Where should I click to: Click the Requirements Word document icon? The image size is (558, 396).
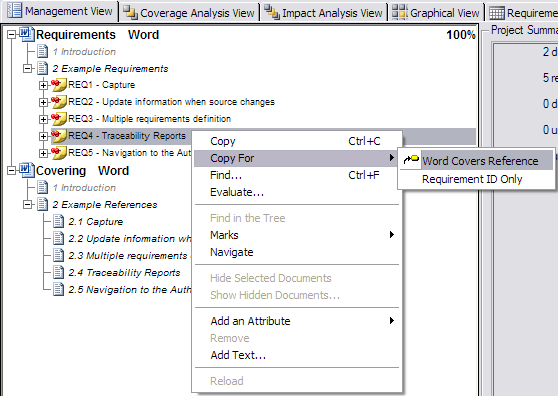[x=26, y=34]
